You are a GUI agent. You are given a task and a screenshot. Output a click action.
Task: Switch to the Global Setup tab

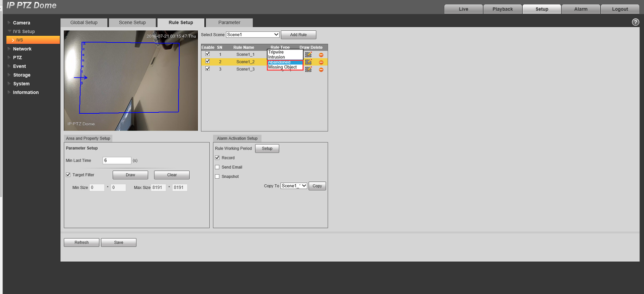(84, 23)
